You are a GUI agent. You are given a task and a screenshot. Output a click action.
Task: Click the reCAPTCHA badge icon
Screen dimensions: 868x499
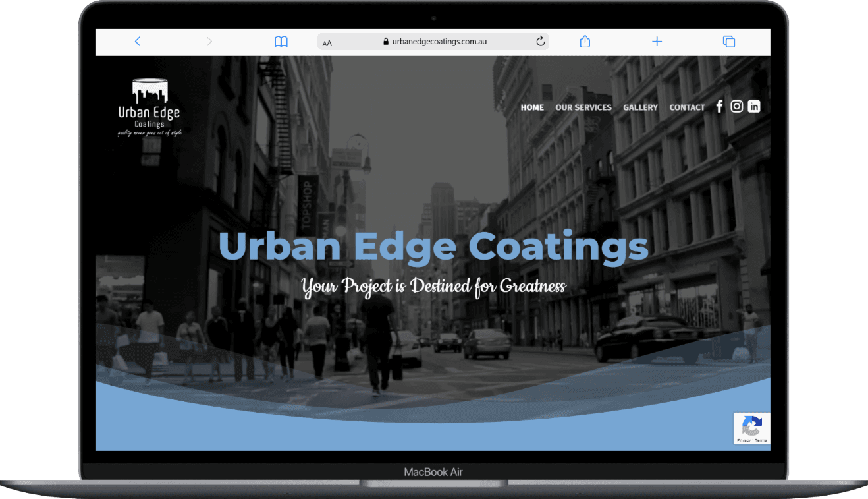(751, 425)
